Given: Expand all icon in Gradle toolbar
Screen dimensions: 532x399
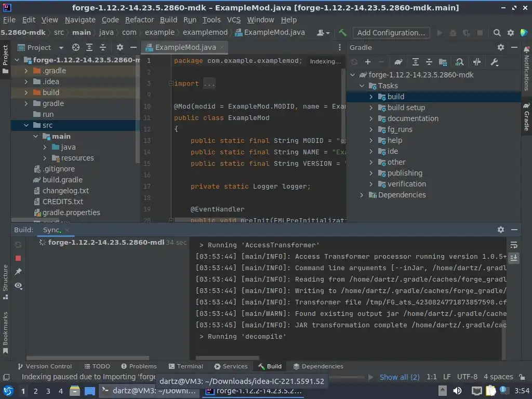Looking at the screenshot, I should (415, 62).
